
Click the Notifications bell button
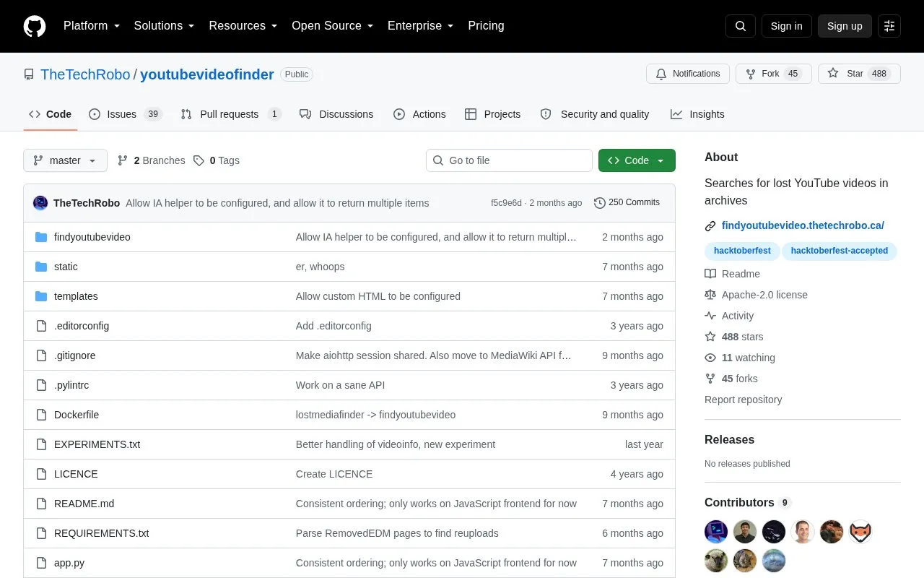[688, 74]
